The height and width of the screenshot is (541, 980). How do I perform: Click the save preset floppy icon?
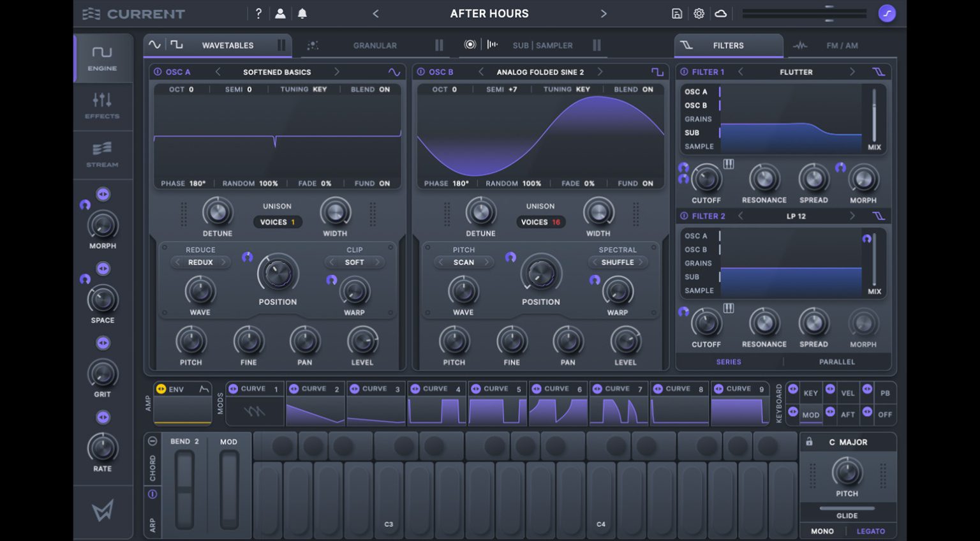(x=677, y=13)
